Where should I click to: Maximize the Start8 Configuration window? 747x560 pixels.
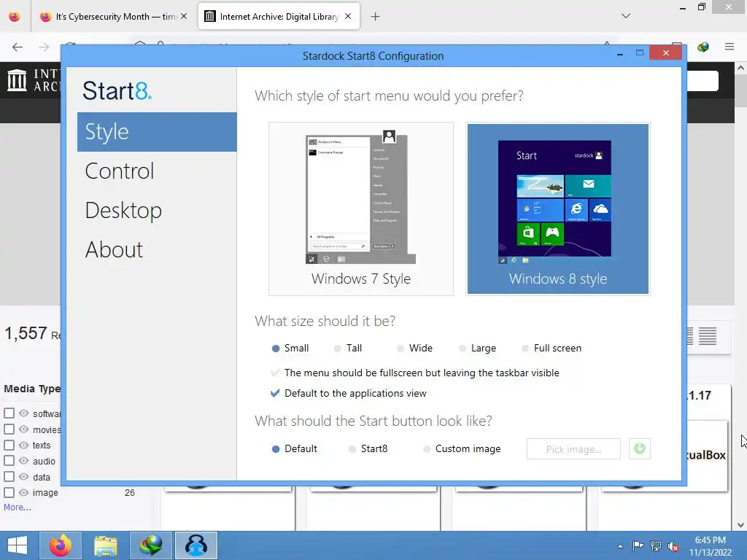640,52
